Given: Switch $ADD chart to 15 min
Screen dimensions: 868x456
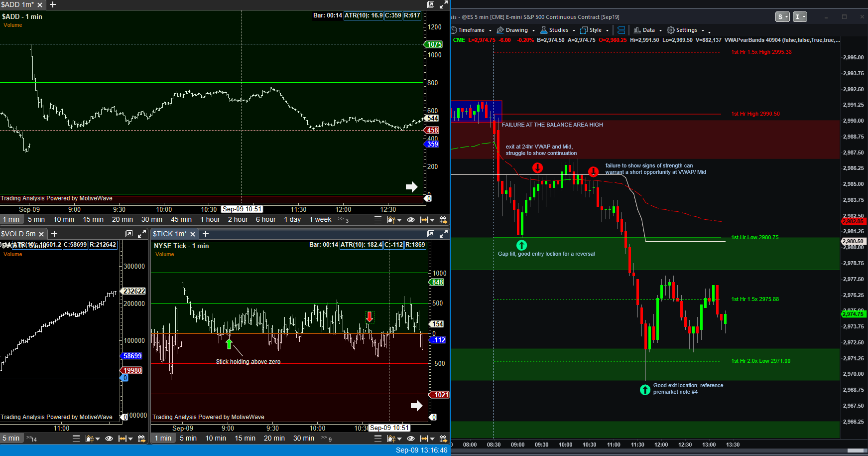Looking at the screenshot, I should tap(93, 220).
